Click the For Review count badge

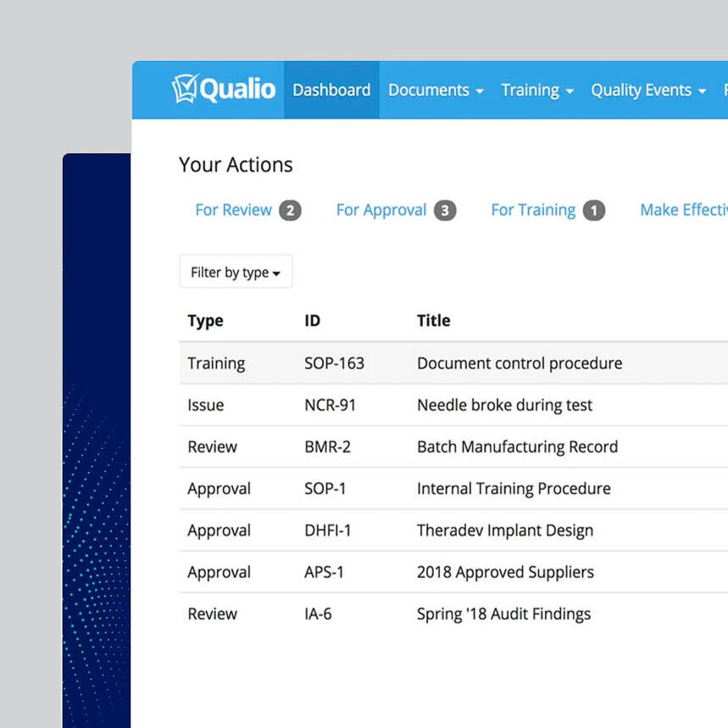290,211
